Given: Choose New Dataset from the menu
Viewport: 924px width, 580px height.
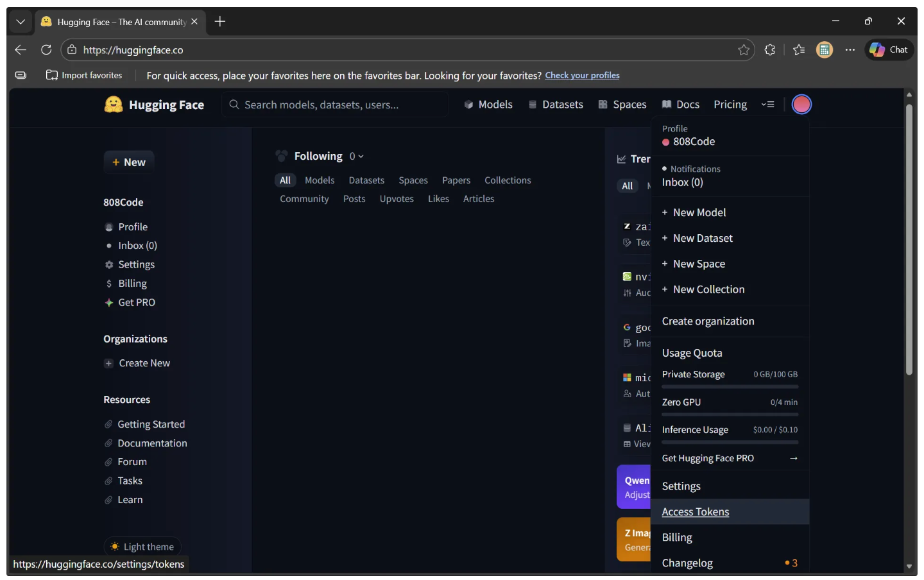Looking at the screenshot, I should tap(730, 238).
